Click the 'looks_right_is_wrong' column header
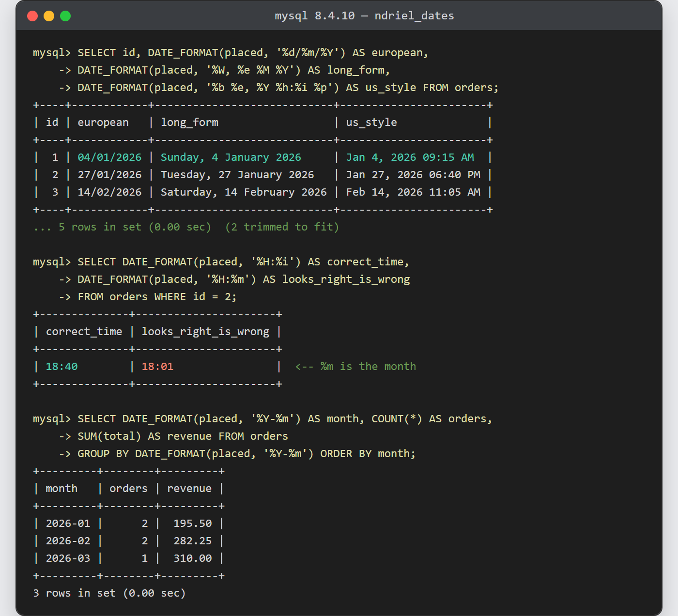 (x=205, y=332)
